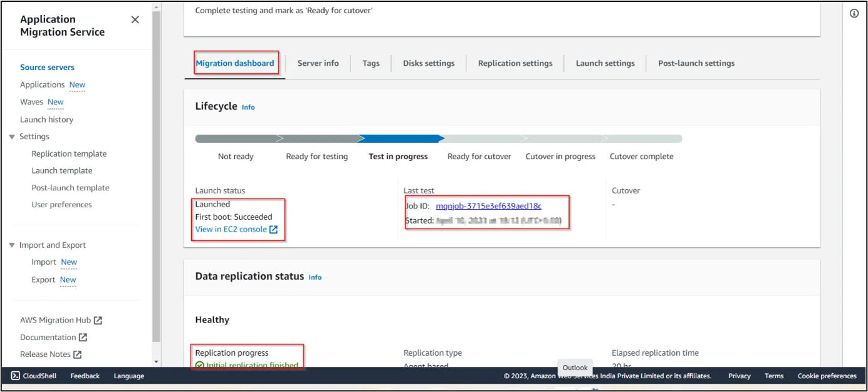Click the View in EC2 console link
868x392 pixels.
click(231, 229)
